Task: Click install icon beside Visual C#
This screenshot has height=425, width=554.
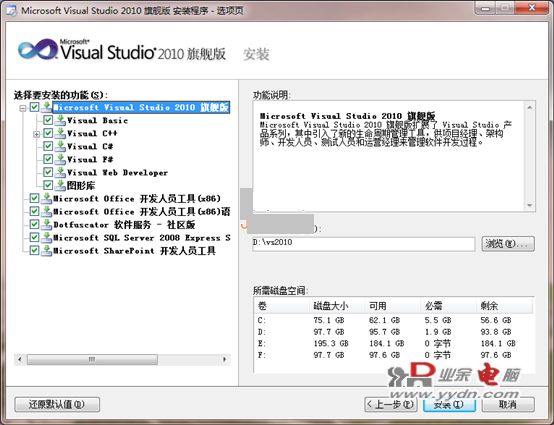Action: [x=60, y=147]
